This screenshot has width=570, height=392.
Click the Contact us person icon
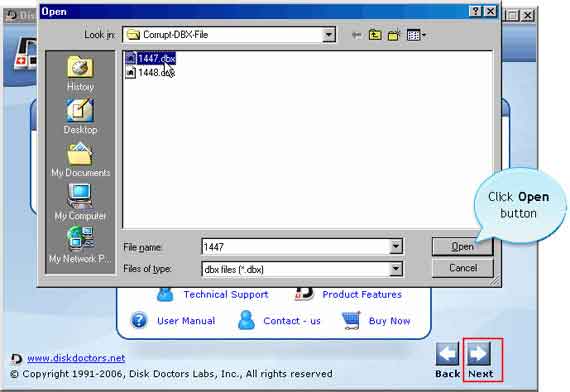tap(246, 320)
